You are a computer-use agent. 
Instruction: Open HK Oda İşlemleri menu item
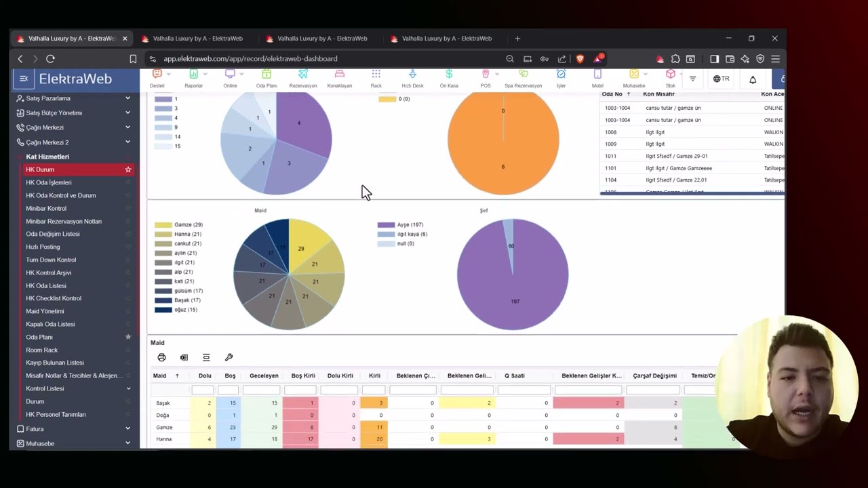click(x=49, y=182)
